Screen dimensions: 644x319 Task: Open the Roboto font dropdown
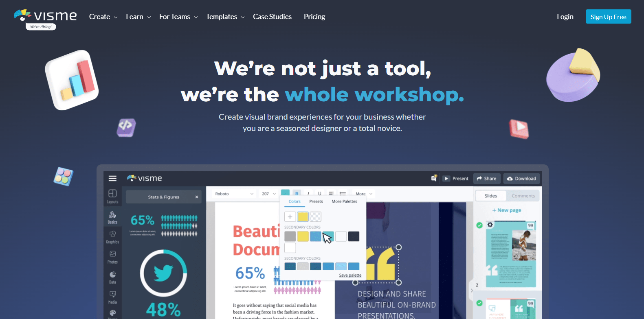point(234,194)
